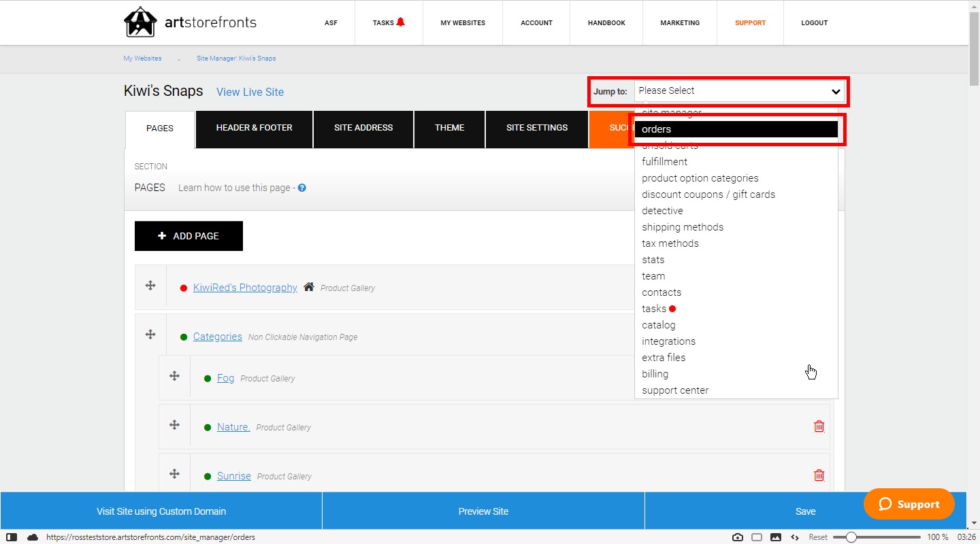Toggle the green status dot beside Fog
The height and width of the screenshot is (544, 980).
208,378
